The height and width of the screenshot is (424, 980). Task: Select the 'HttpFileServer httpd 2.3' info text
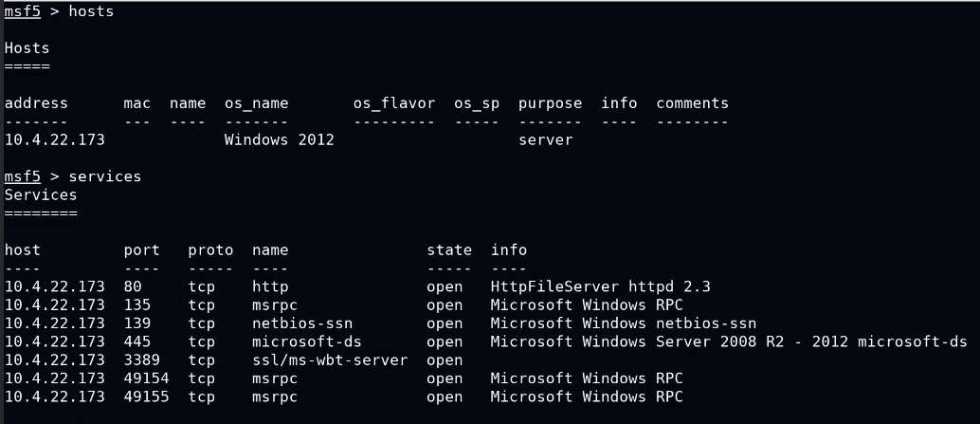point(600,286)
